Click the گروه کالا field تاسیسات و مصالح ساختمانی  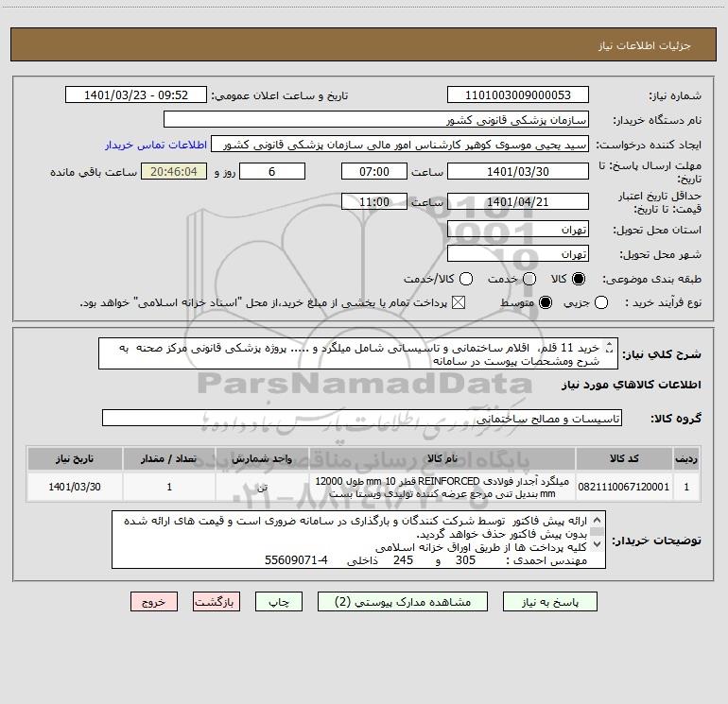362,418
